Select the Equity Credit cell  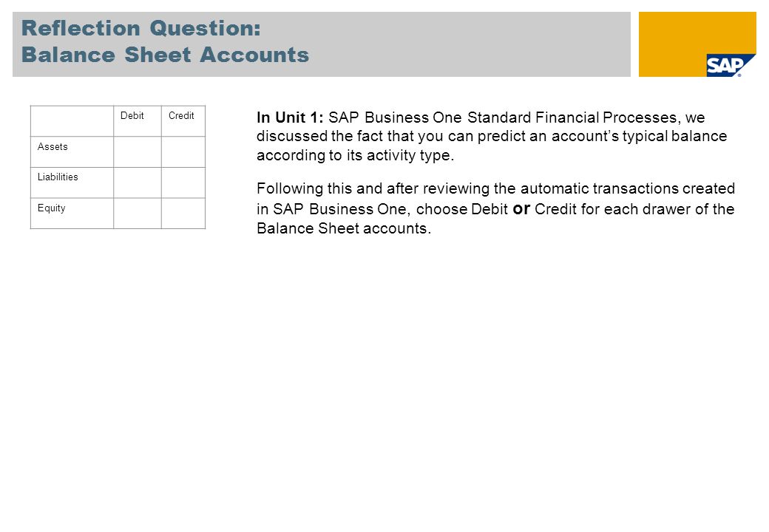pos(183,214)
